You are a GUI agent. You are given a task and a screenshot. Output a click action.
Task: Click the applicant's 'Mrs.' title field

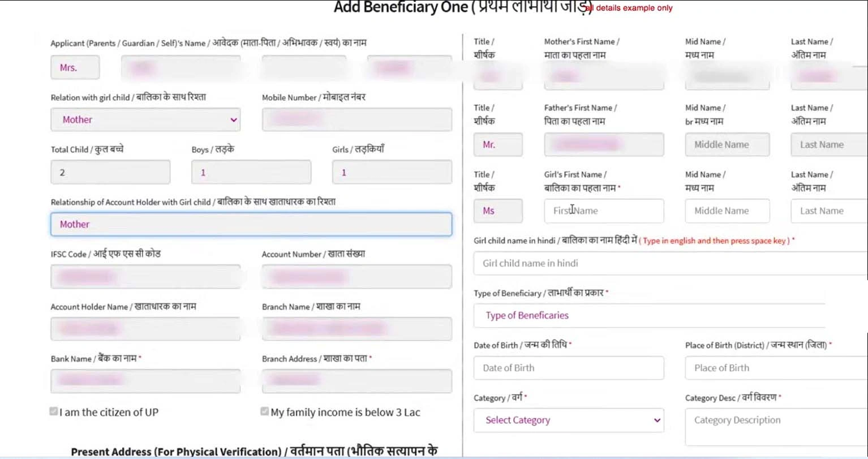coord(75,68)
